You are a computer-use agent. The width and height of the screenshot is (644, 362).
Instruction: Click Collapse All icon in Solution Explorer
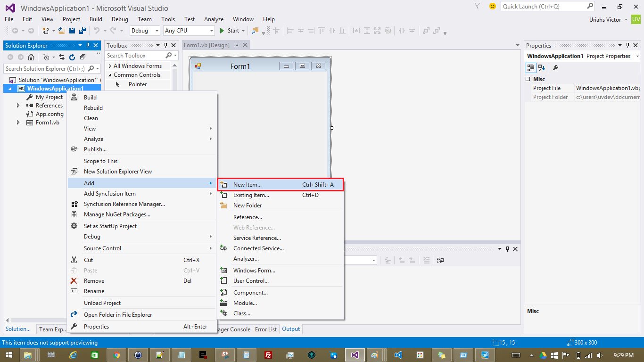point(83,57)
